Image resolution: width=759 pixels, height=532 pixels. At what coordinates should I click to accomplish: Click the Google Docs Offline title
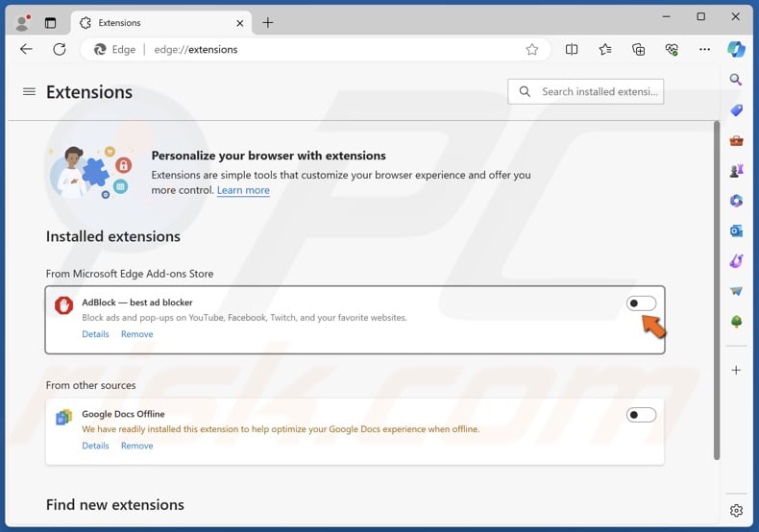[x=123, y=414]
